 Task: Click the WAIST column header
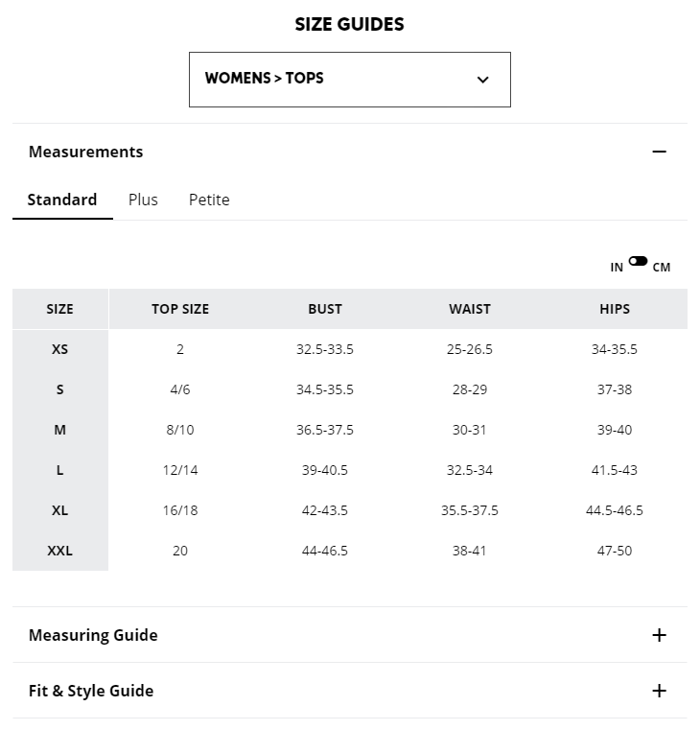pyautogui.click(x=470, y=309)
